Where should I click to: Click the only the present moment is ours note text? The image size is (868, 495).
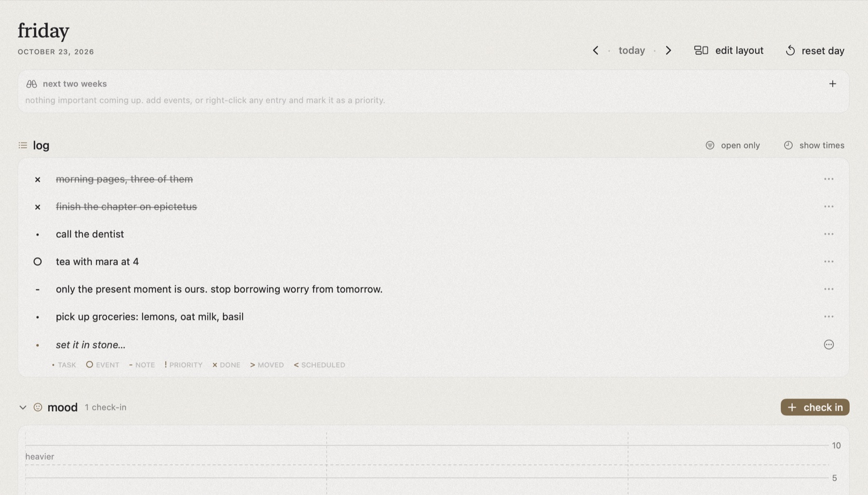point(219,289)
